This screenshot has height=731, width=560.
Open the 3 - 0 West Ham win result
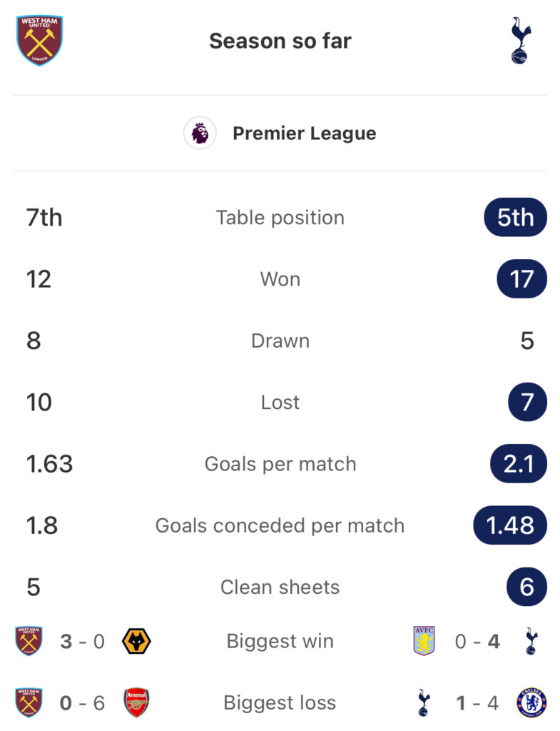pyautogui.click(x=83, y=641)
